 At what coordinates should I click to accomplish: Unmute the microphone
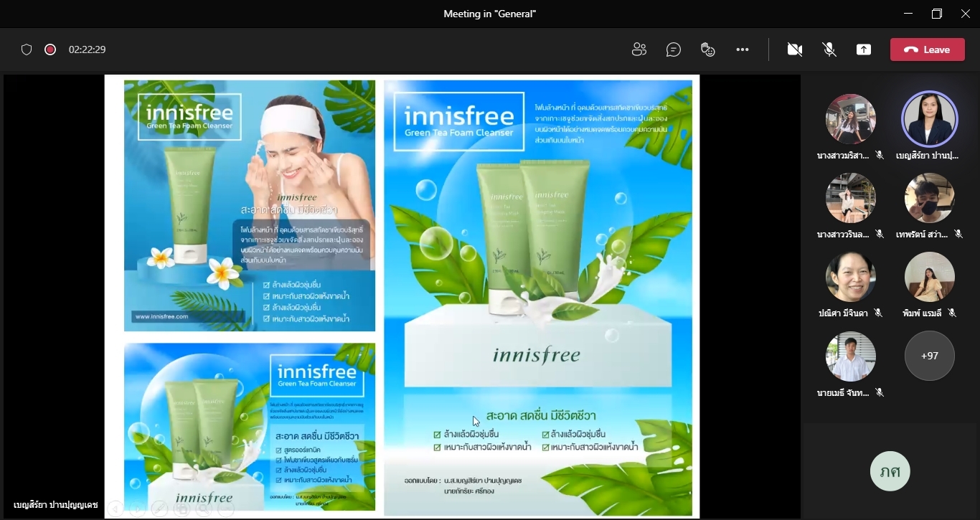coord(829,49)
